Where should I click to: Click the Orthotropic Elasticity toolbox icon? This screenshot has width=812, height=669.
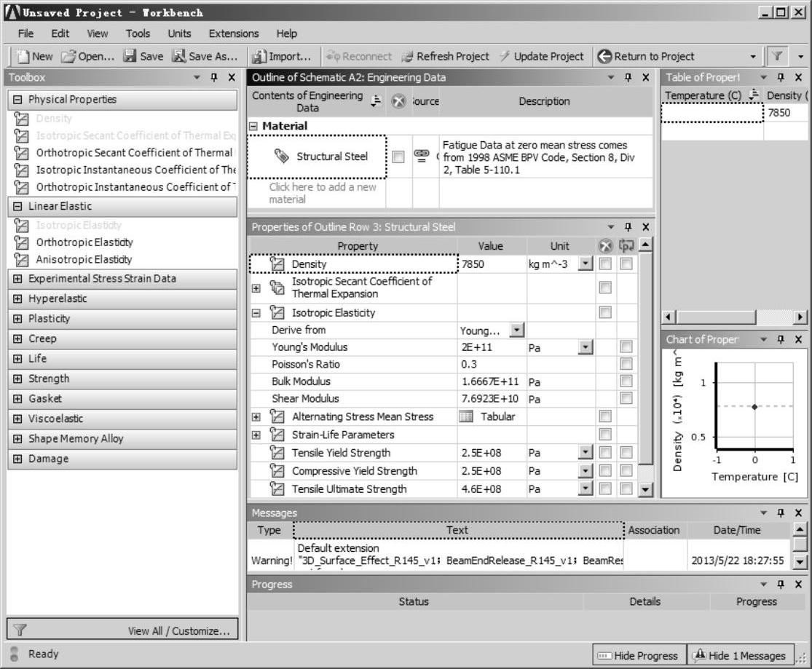pos(21,242)
